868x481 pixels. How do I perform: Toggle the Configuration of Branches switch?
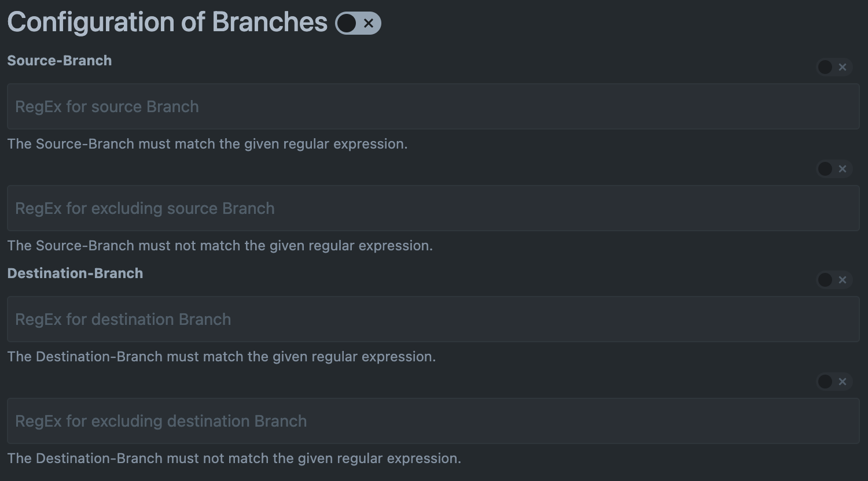[348, 23]
